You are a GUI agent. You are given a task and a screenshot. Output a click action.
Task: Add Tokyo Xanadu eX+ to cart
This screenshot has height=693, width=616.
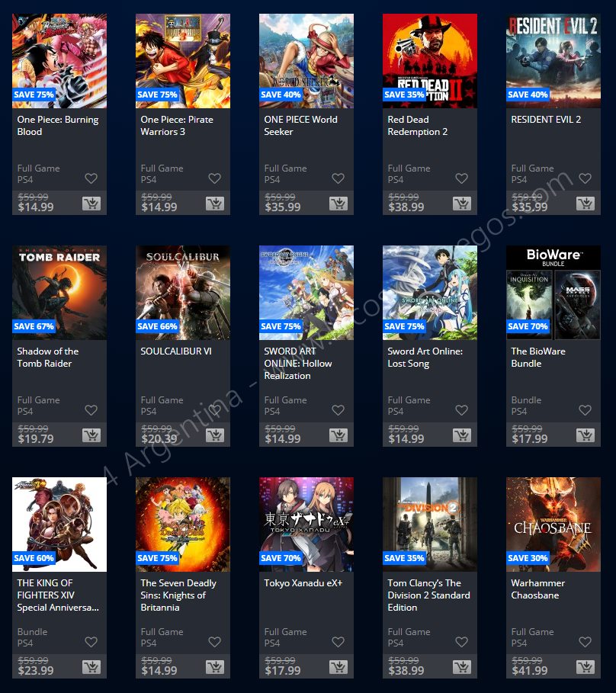point(338,667)
